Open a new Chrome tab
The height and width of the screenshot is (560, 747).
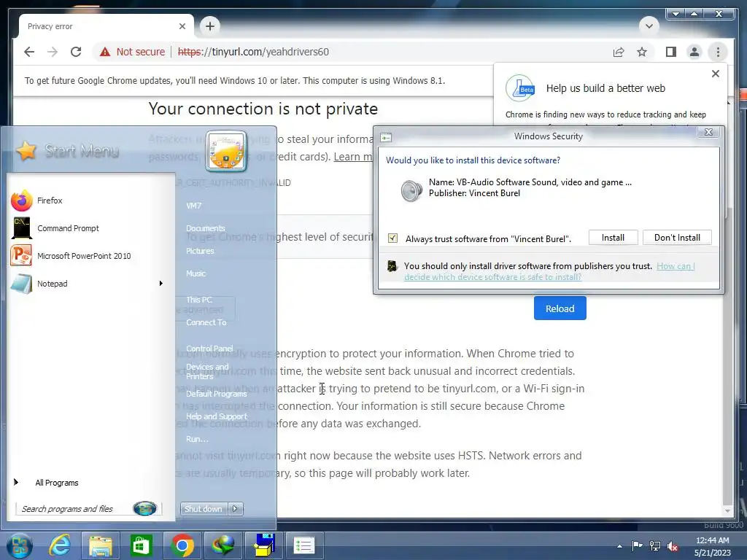pos(210,26)
